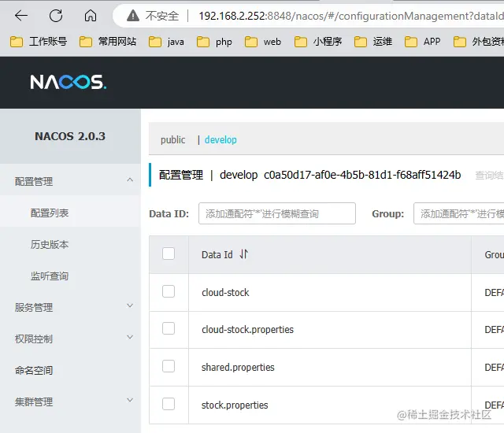The width and height of the screenshot is (504, 433).
Task: Expand the 权限控制 menu section
Action: [x=70, y=339]
